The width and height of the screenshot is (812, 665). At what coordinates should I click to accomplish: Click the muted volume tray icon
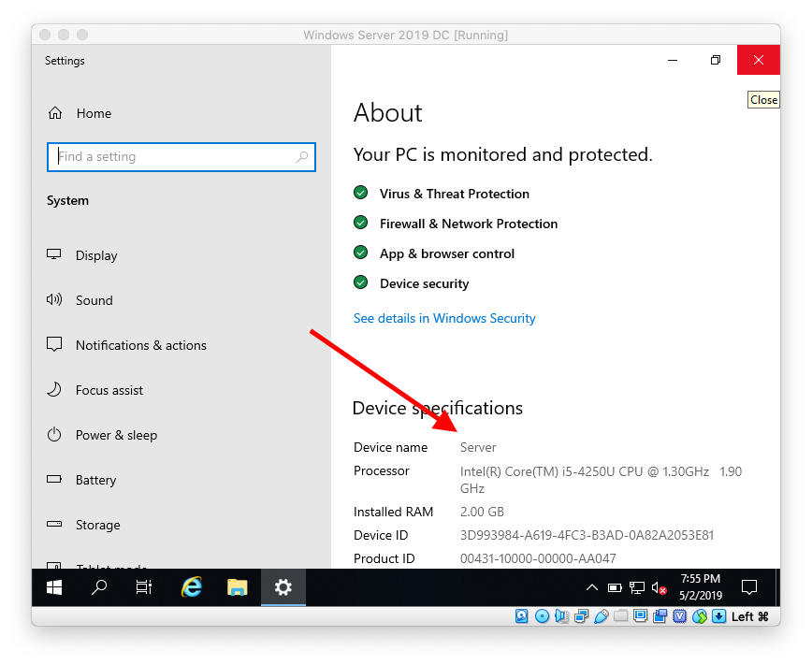659,587
